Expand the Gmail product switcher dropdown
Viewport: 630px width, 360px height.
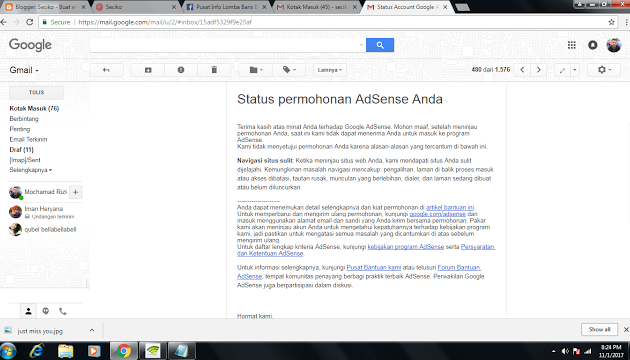24,70
